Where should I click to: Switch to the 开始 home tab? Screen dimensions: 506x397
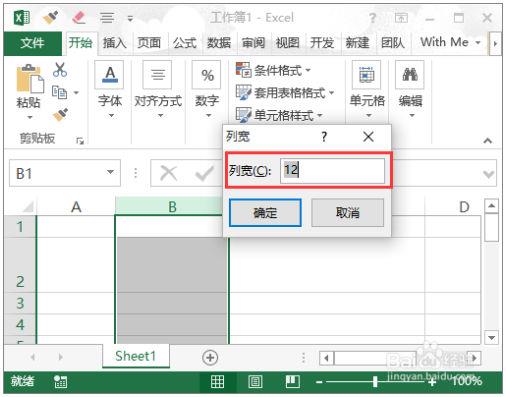point(80,43)
